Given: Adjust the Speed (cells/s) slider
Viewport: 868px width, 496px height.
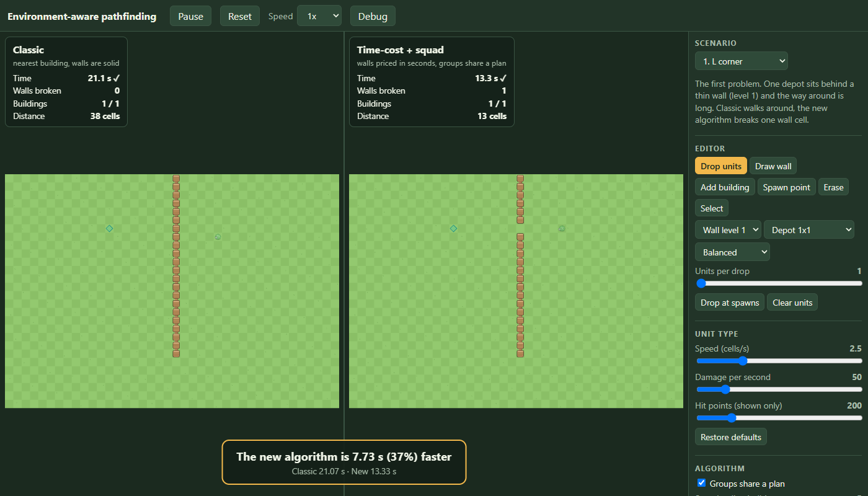Looking at the screenshot, I should [779, 361].
